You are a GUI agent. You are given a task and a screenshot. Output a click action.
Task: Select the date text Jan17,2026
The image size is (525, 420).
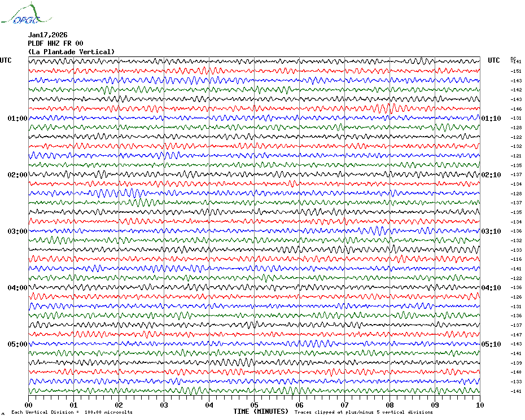point(47,35)
